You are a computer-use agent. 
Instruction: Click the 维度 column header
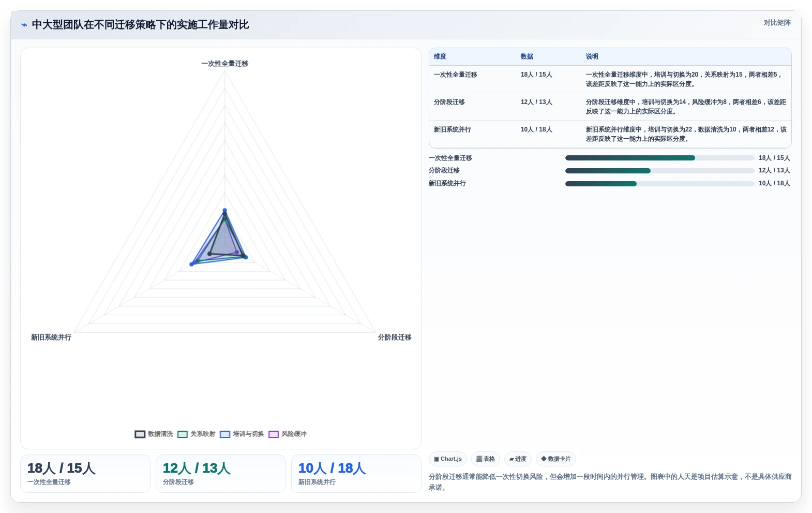(440, 57)
